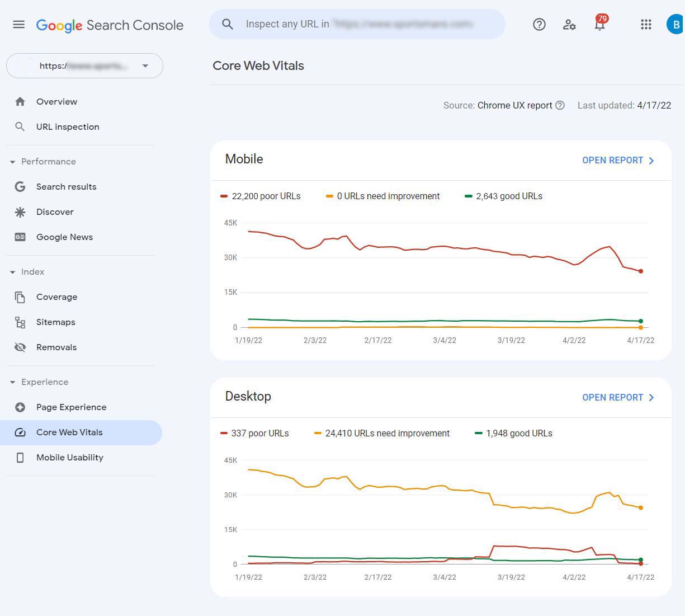
Task: Open the property selector dropdown
Action: click(84, 66)
